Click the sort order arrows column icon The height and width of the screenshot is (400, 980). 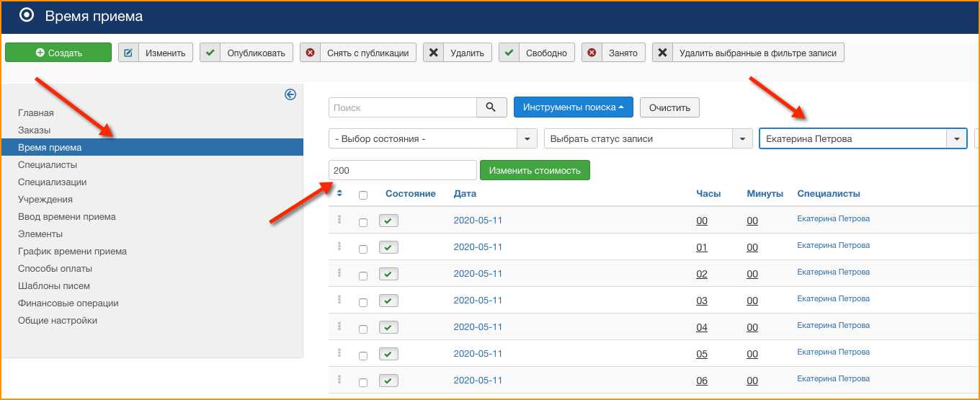tap(339, 193)
